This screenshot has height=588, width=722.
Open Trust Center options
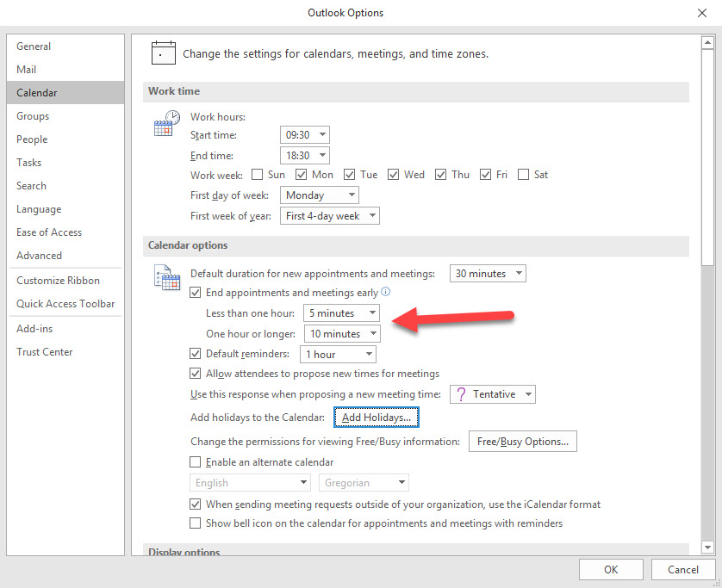(65, 352)
